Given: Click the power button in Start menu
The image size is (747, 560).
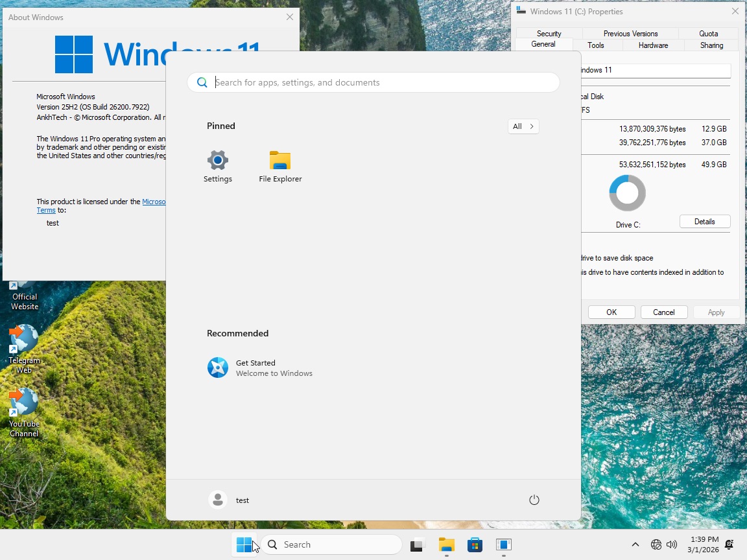Looking at the screenshot, I should point(534,500).
